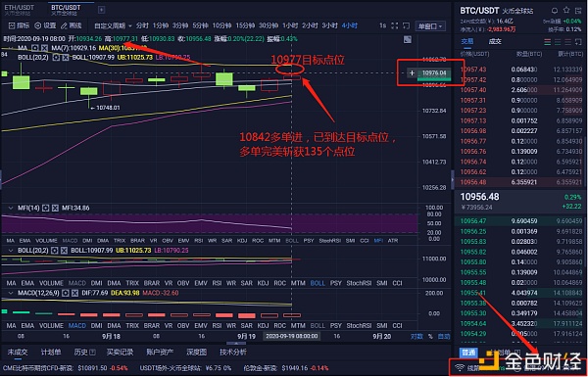588x377 pixels.
Task: Click the chart screenshot icon in toolbar
Action: tap(406, 25)
